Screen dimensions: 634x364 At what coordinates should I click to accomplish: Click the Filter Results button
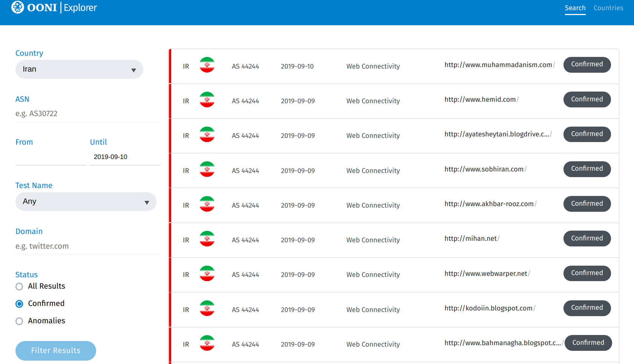tap(55, 350)
